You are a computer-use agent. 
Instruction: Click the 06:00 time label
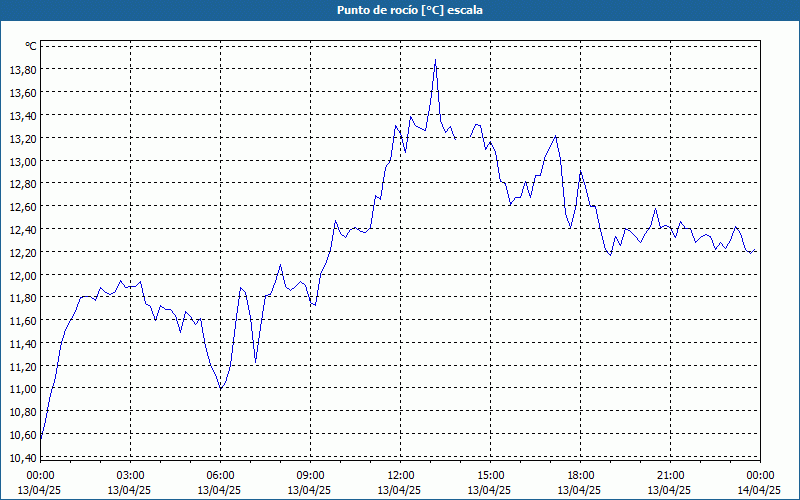(220, 476)
